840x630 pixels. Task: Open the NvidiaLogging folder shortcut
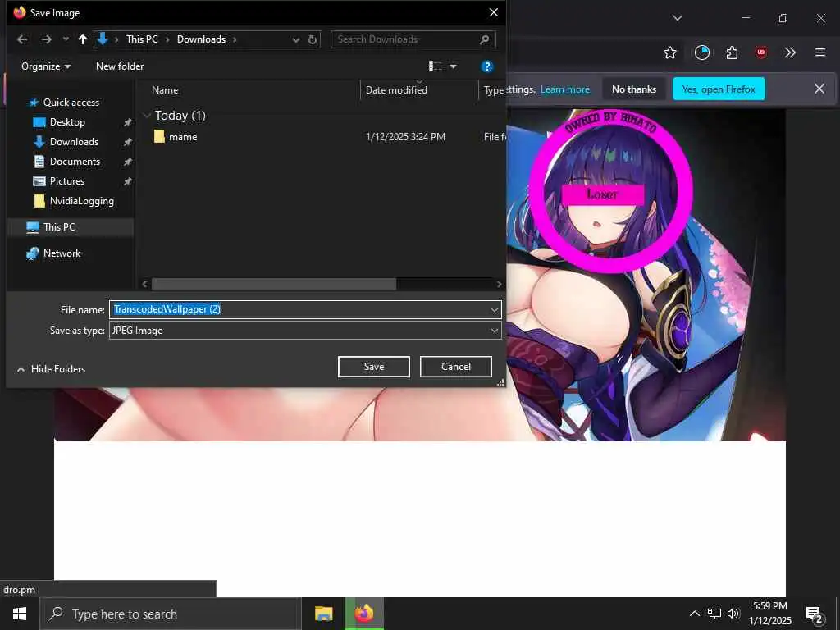pyautogui.click(x=81, y=201)
